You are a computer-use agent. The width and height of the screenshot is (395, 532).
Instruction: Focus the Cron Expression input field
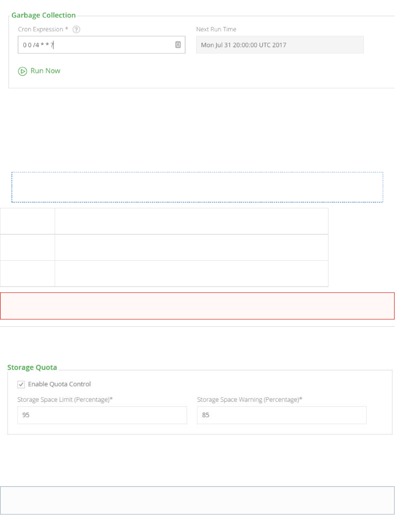(96, 45)
